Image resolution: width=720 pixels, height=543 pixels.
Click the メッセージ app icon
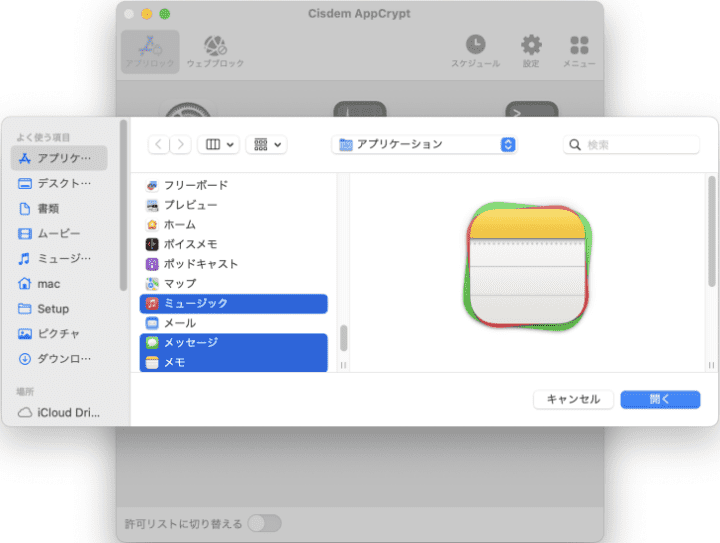tap(152, 342)
